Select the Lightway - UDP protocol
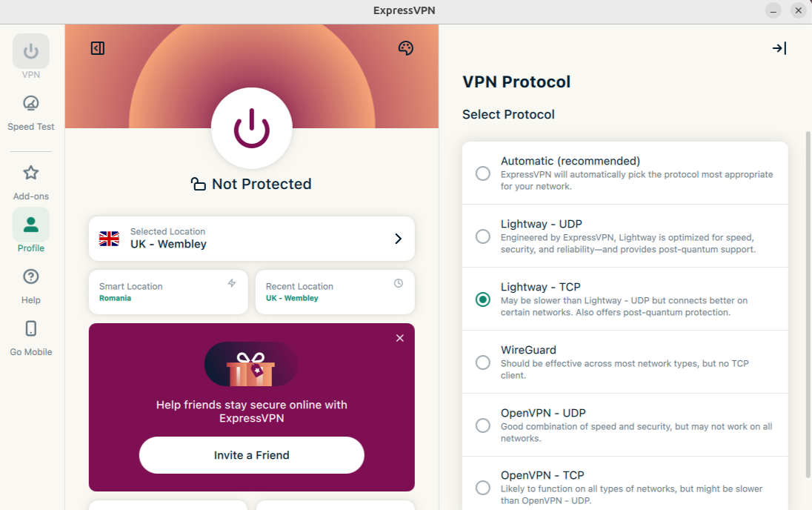This screenshot has width=812, height=510. (x=483, y=236)
